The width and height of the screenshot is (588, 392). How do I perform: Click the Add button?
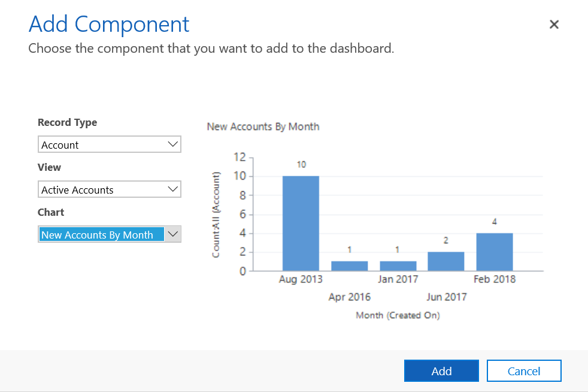tap(441, 371)
